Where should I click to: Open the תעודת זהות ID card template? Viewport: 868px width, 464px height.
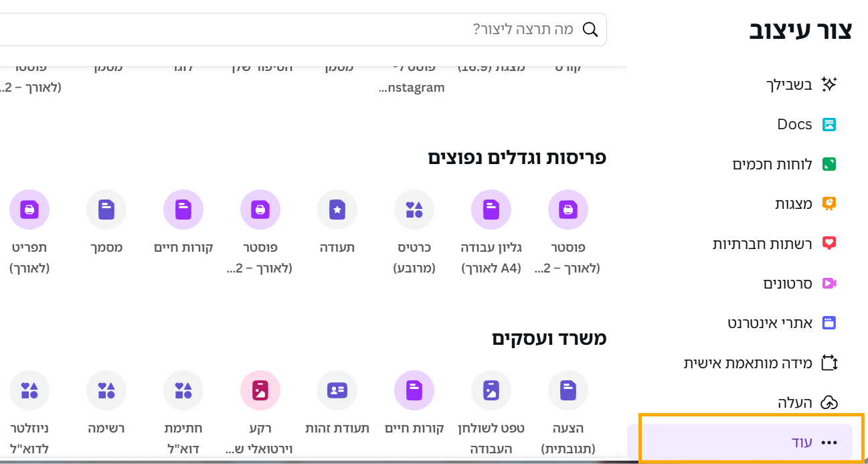click(337, 390)
